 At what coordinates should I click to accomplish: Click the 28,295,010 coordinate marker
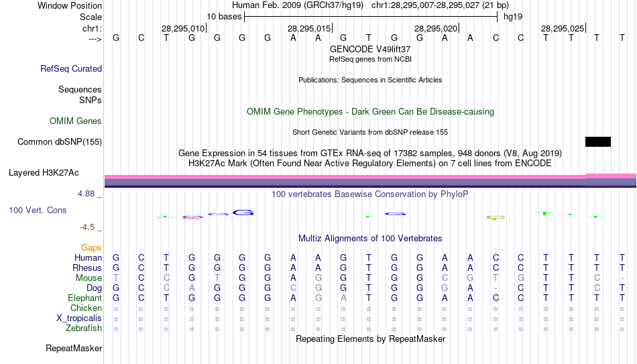click(183, 28)
